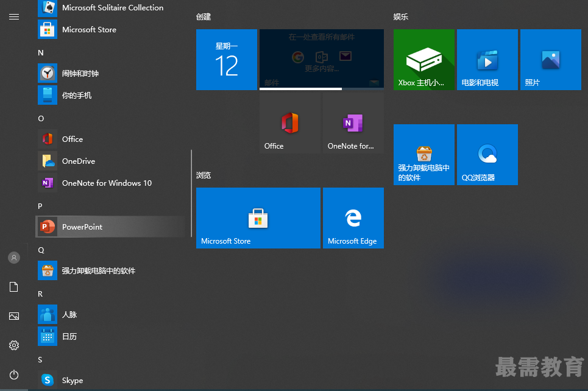Open the 照片 photos tile
This screenshot has width=588, height=391.
click(551, 60)
